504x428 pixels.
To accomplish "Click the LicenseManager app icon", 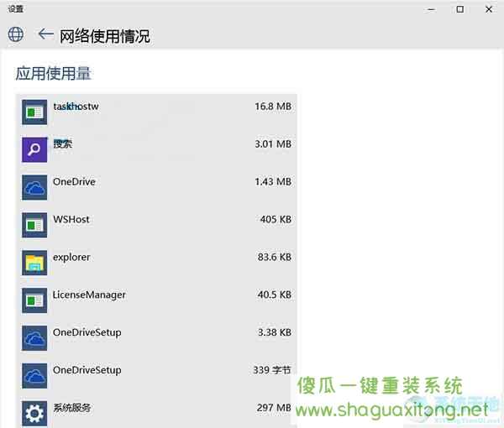I will click(x=34, y=300).
